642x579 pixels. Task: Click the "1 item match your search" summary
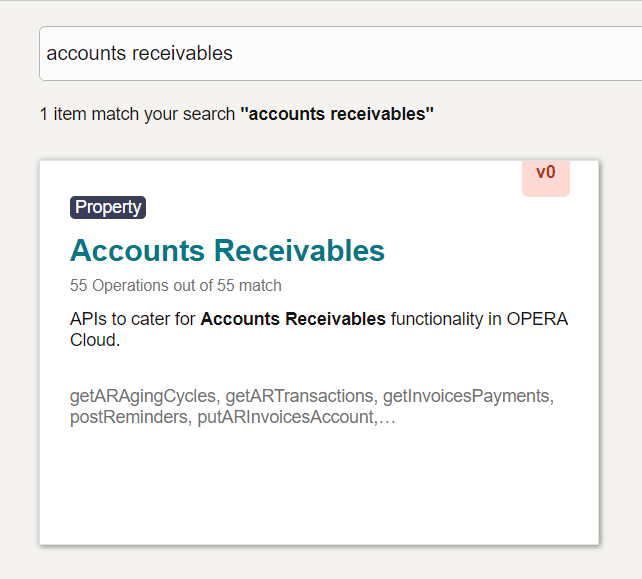[137, 114]
